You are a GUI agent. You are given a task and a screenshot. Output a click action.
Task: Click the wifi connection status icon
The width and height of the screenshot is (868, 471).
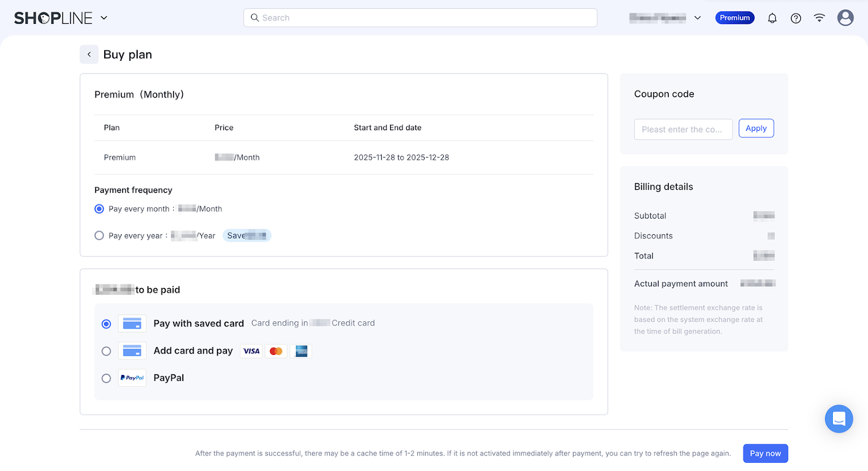point(819,18)
